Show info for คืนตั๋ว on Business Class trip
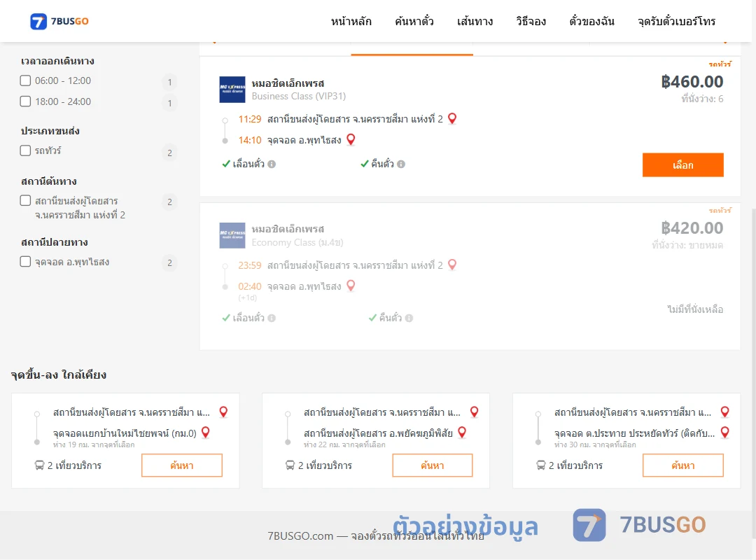The width and height of the screenshot is (756, 560). point(401,164)
